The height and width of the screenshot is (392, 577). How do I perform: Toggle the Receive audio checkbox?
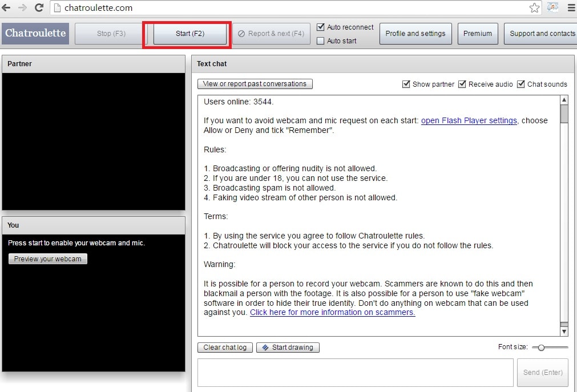[462, 84]
